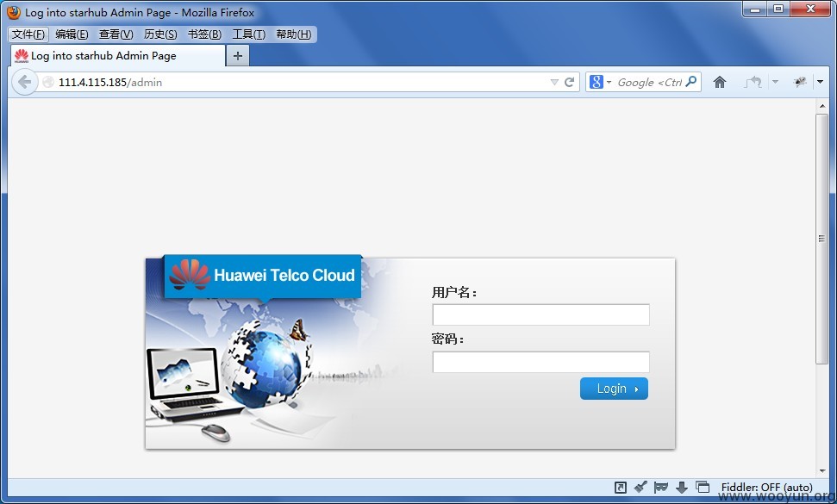The height and width of the screenshot is (504, 837).
Task: Toggle the 'Fiddler: OFF (auto)' status text
Action: [766, 487]
